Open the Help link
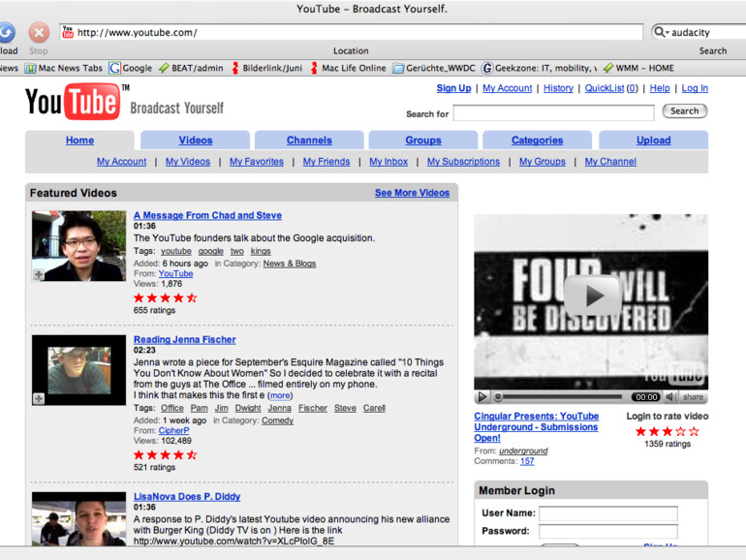The width and height of the screenshot is (746, 560). click(x=660, y=88)
